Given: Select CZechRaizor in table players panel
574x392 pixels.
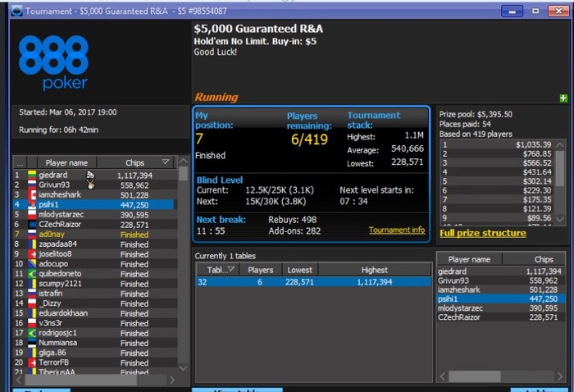Looking at the screenshot, I should [501, 317].
